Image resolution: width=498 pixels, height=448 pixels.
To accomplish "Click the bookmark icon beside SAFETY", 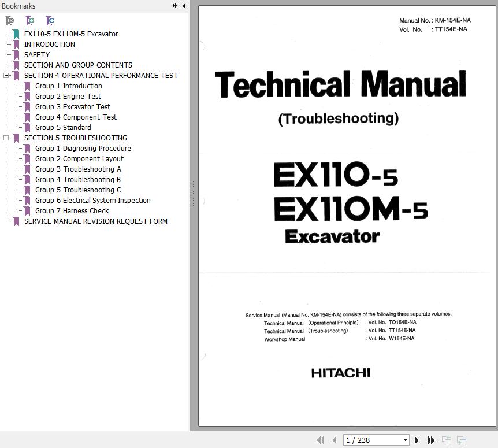I will coord(16,55).
